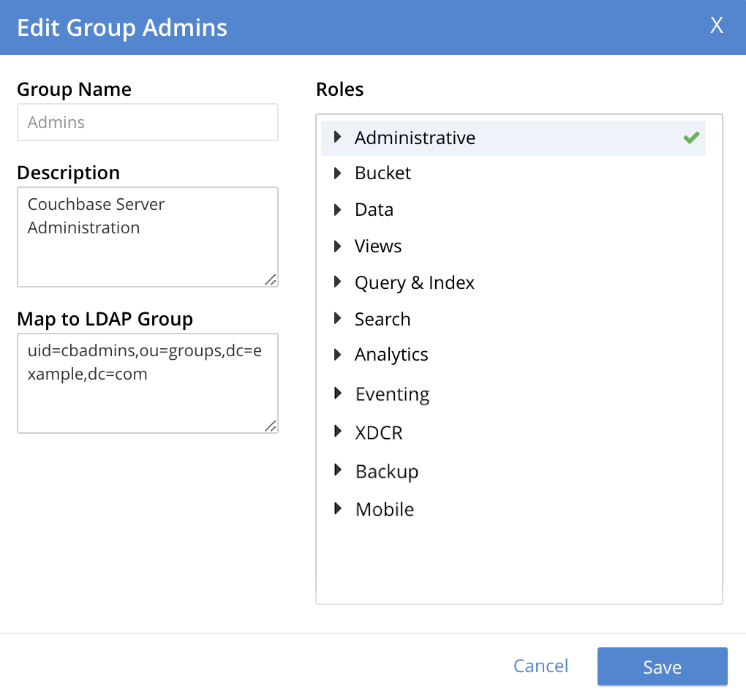
Task: Close the Edit Group dialog with X
Action: pyautogui.click(x=717, y=26)
